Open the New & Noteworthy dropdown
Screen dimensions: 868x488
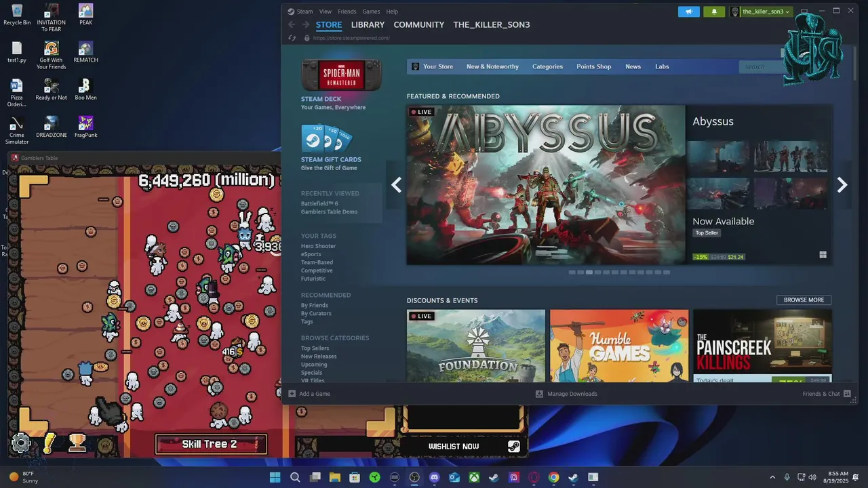[x=492, y=66]
